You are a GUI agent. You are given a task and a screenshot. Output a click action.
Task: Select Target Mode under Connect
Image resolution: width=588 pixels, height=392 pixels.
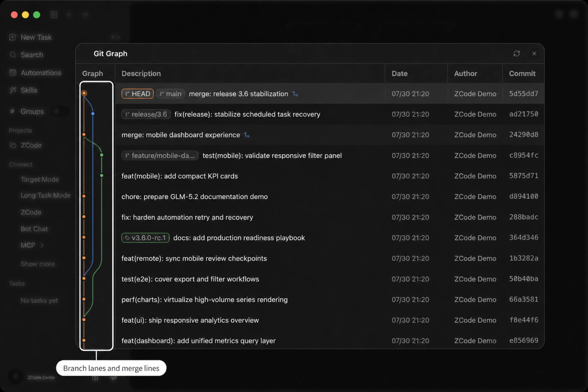click(x=39, y=179)
